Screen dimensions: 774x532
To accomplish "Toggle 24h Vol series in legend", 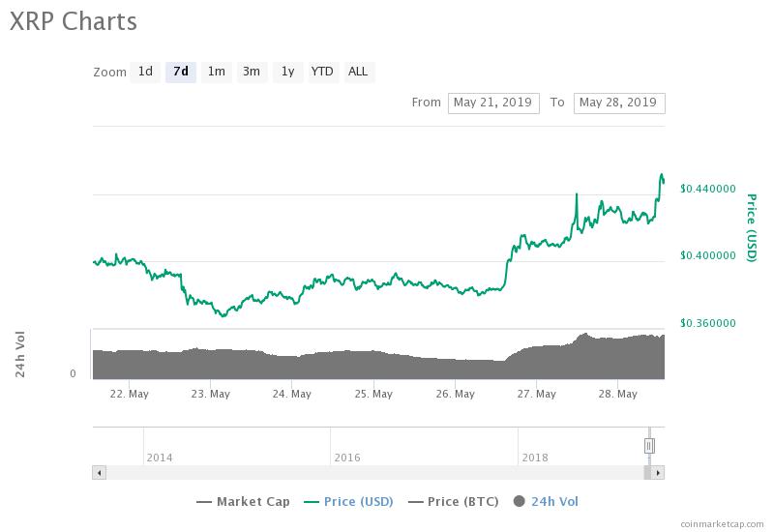I will point(546,502).
